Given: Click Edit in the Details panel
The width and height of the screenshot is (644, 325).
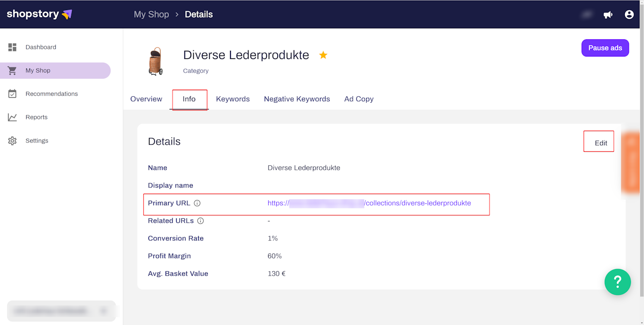Looking at the screenshot, I should pyautogui.click(x=601, y=143).
